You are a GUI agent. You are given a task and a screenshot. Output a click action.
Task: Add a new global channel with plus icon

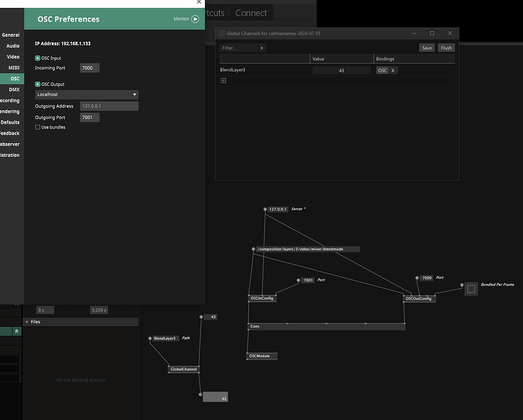click(223, 80)
